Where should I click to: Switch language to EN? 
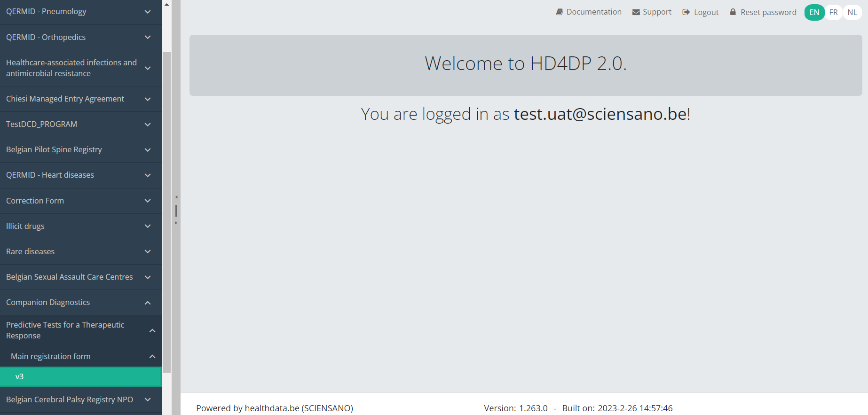click(x=814, y=12)
